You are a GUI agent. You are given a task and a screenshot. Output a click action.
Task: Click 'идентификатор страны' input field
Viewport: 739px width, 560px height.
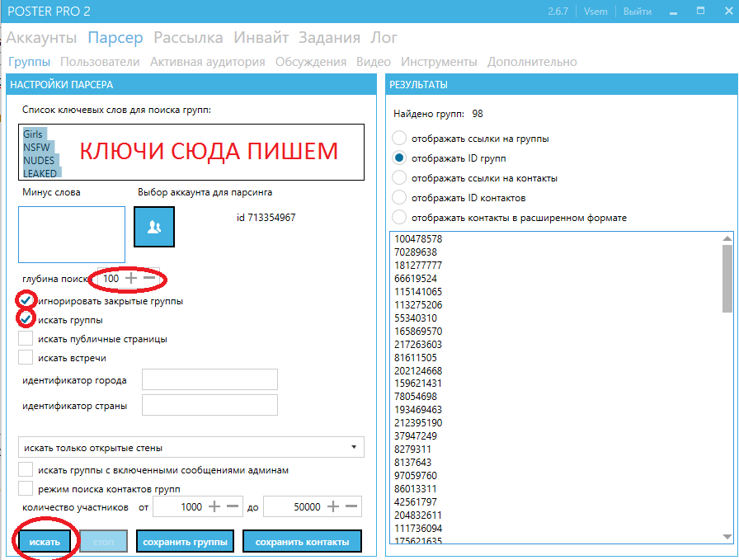coord(209,405)
